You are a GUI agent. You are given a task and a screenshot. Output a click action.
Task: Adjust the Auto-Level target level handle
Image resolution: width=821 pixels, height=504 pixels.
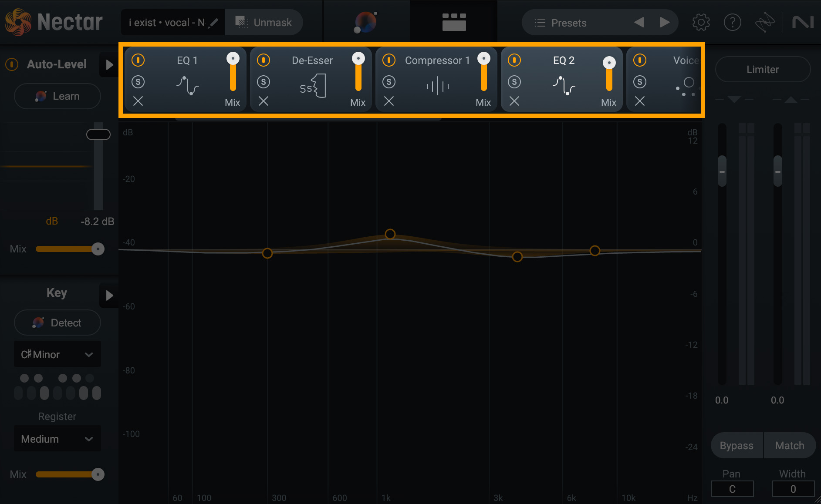(x=98, y=134)
